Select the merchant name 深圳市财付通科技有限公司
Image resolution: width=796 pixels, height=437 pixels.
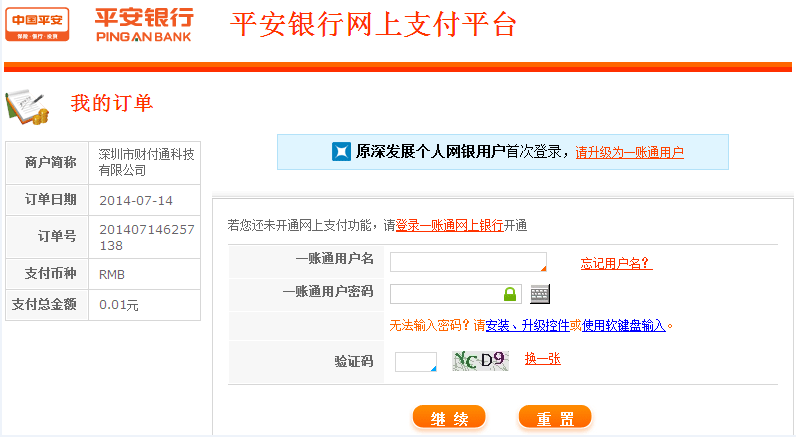(146, 162)
